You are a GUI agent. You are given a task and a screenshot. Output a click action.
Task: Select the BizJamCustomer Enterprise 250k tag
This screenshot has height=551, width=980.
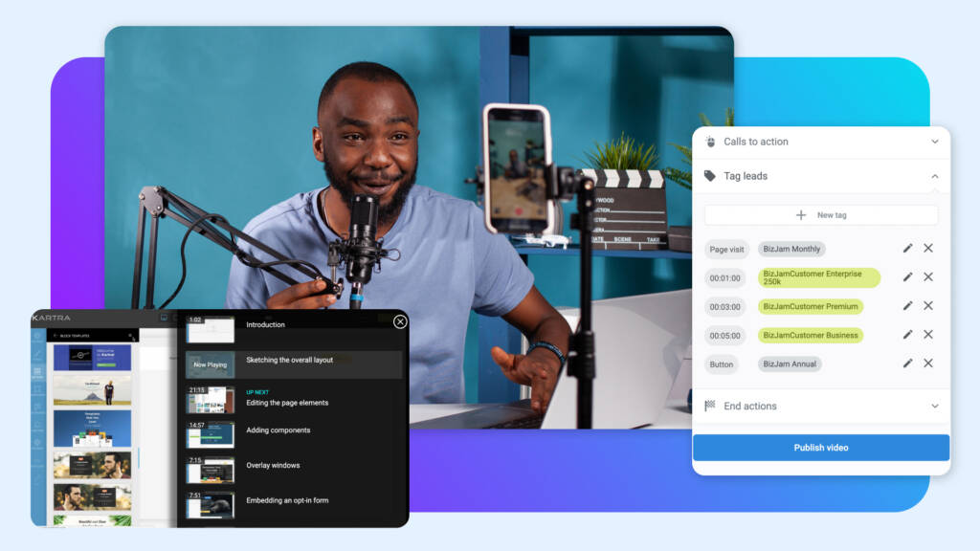click(x=819, y=277)
